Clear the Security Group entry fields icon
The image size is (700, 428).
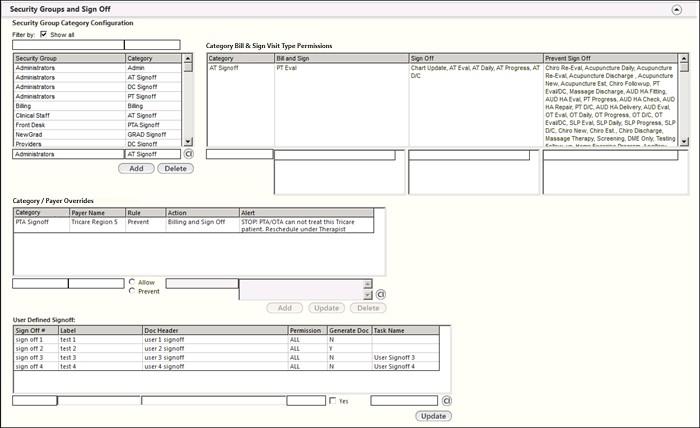pos(189,154)
